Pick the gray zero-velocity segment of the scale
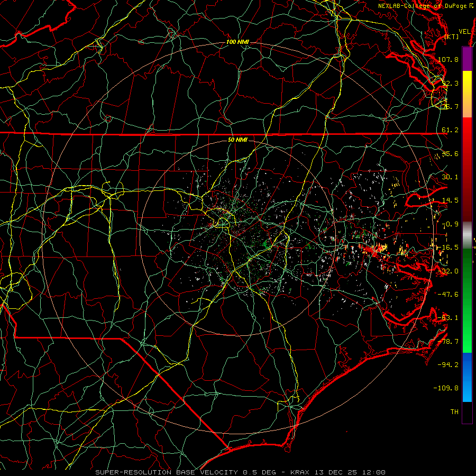Viewport: 476px width, 476px height. tap(467, 235)
